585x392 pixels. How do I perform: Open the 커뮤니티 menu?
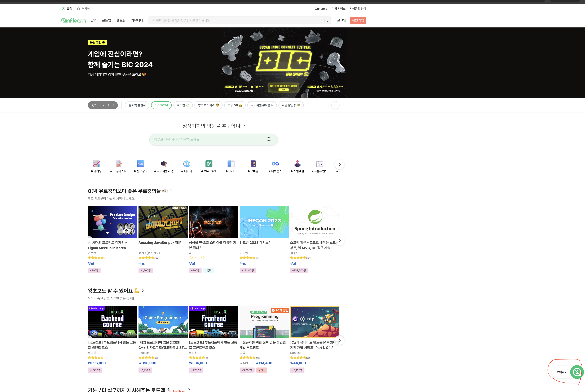[137, 20]
